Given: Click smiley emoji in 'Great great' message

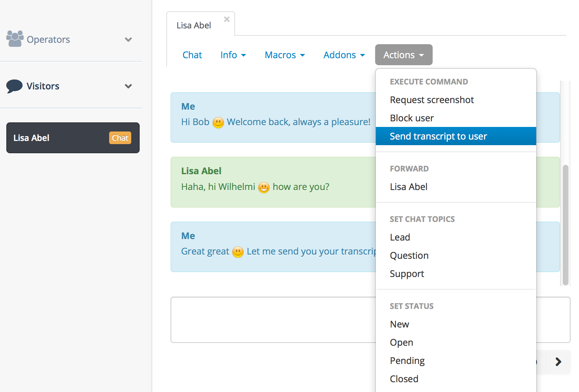Looking at the screenshot, I should [x=238, y=252].
